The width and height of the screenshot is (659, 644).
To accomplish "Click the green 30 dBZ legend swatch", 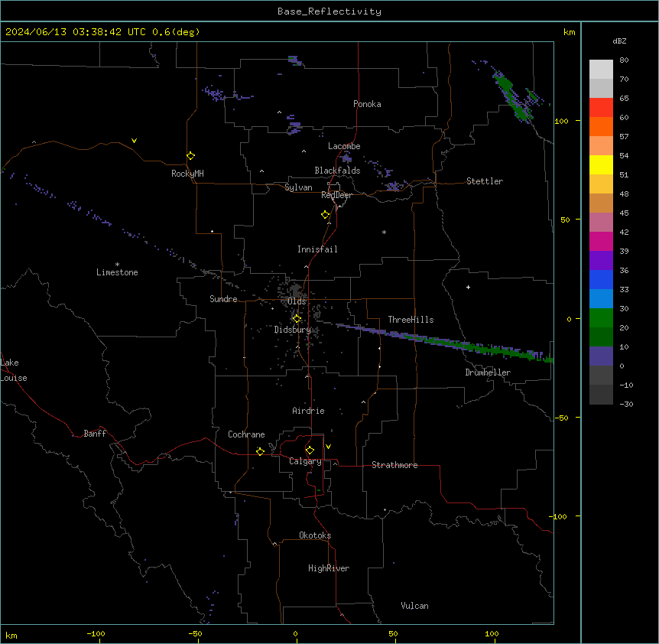I will [x=601, y=318].
